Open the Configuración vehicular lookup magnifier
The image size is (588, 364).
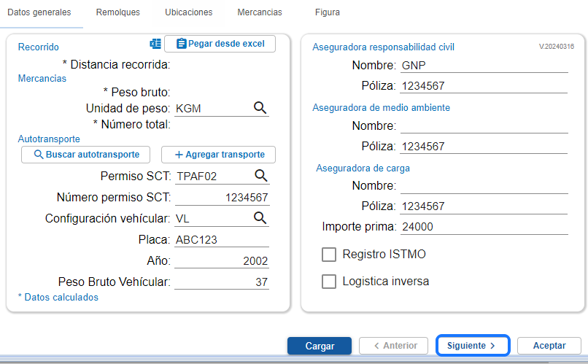(260, 218)
